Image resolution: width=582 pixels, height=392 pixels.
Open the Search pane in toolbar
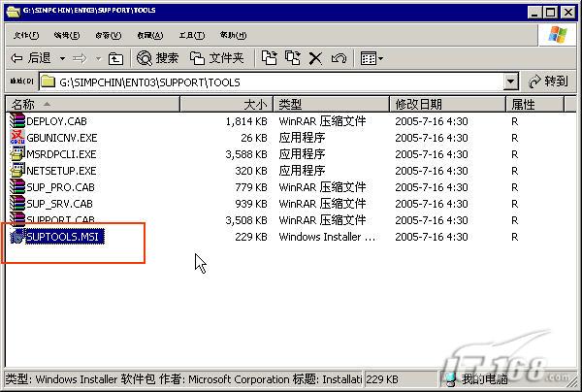tap(158, 58)
